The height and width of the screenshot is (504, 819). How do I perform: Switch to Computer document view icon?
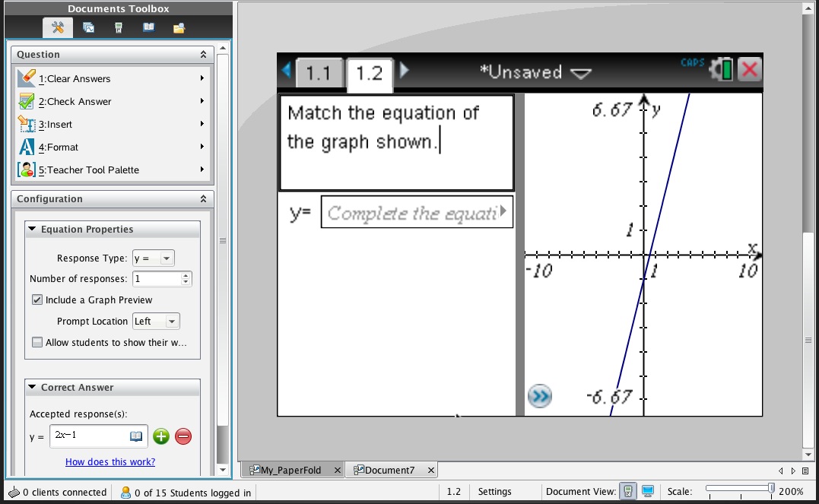648,492
